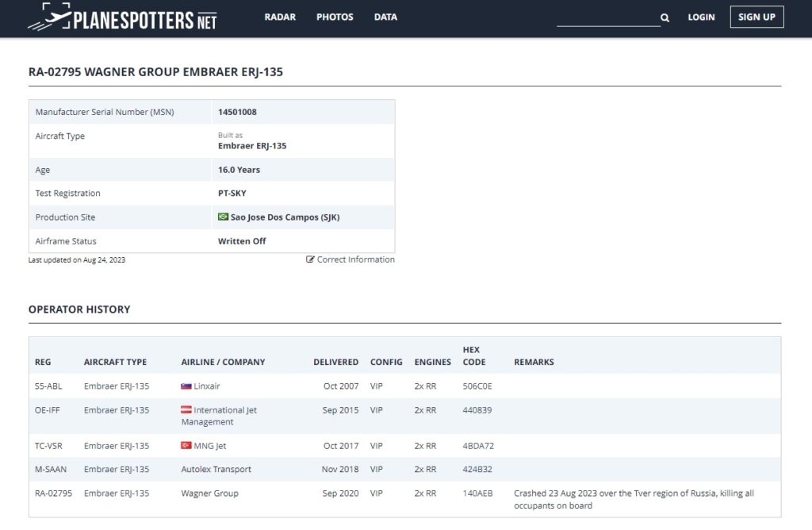This screenshot has height=530, width=812.
Task: Click the edit pencil icon for Correct Information
Action: (x=310, y=259)
